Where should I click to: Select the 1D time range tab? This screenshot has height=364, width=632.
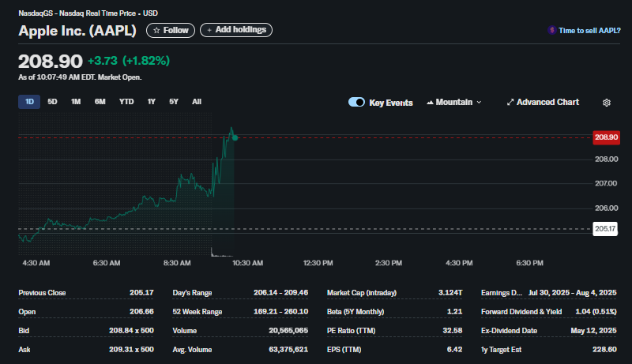(29, 102)
